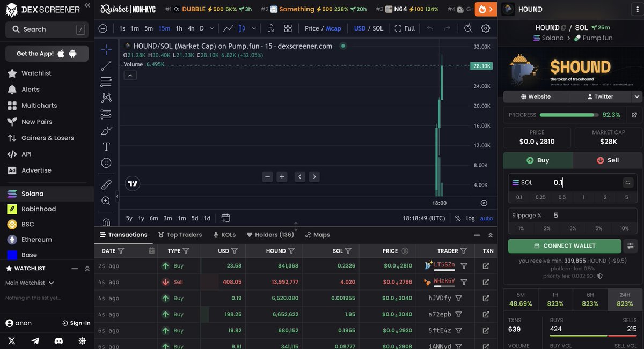Open the Top Traders tab
Image resolution: width=644 pixels, height=349 pixels.
(180, 235)
